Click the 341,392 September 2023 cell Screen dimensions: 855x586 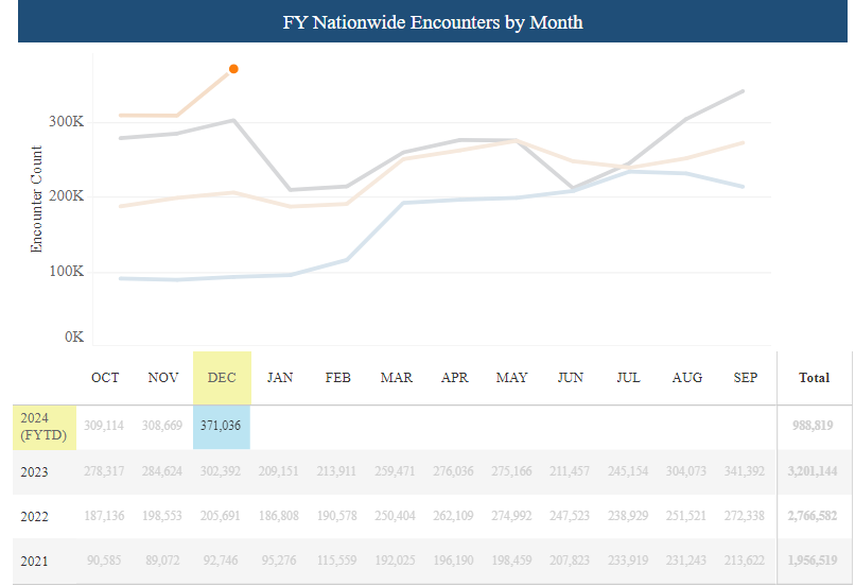point(745,472)
